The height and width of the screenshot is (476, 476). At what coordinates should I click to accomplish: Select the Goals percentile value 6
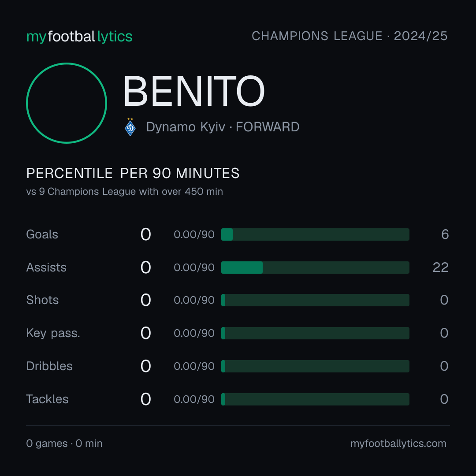pyautogui.click(x=445, y=234)
